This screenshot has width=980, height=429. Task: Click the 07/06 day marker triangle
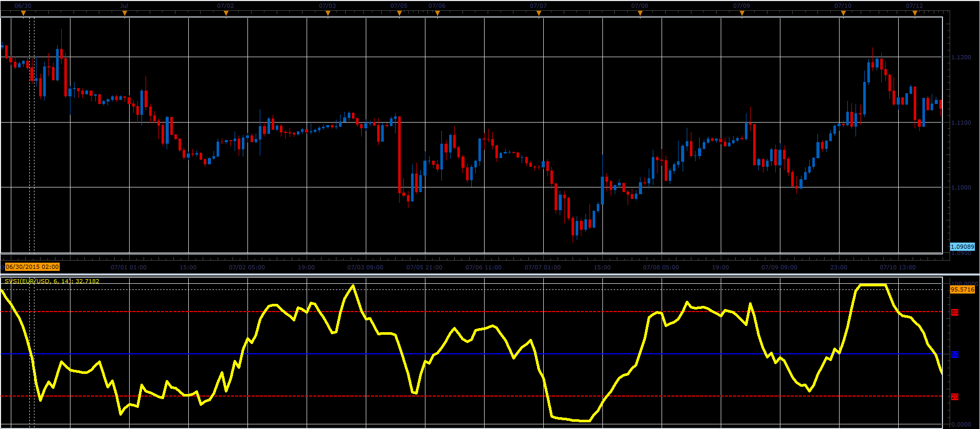(x=437, y=14)
